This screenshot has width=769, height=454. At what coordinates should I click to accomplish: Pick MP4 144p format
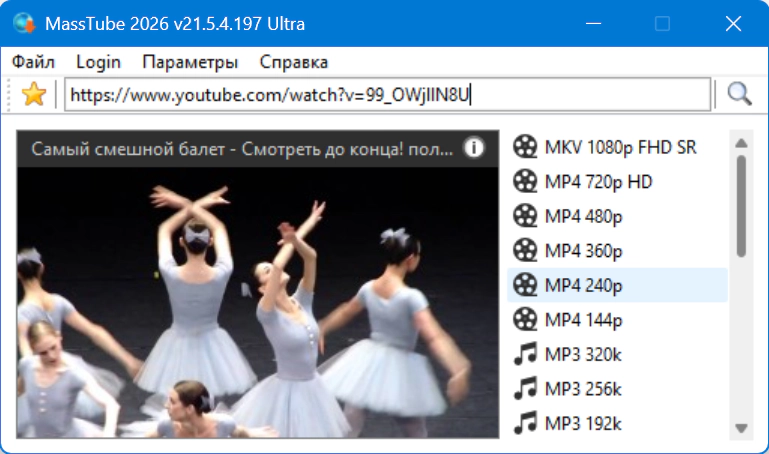point(617,319)
